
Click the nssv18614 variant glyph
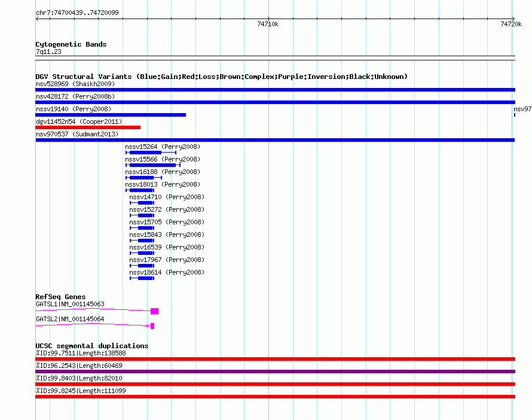click(x=142, y=278)
